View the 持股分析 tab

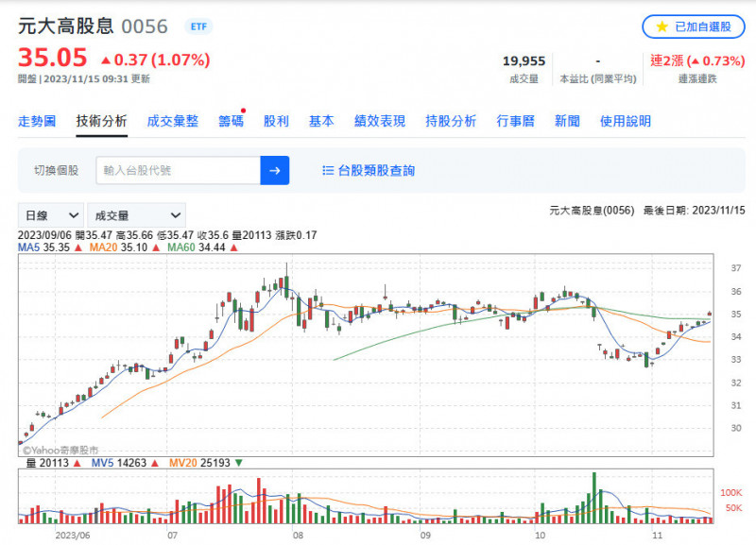click(451, 121)
